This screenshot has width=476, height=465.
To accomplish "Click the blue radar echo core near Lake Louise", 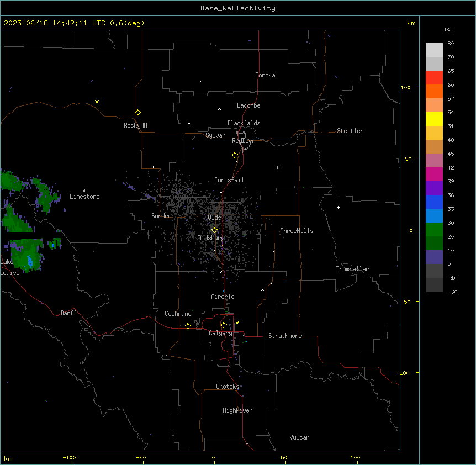I will click(30, 261).
